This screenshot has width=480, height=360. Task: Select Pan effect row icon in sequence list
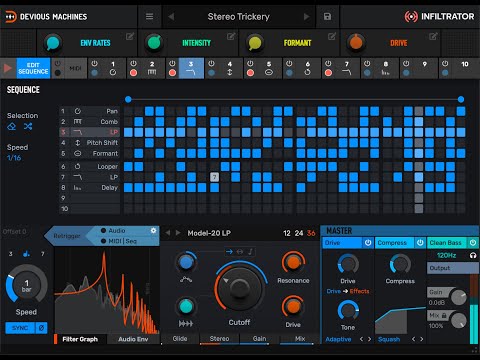click(x=78, y=111)
